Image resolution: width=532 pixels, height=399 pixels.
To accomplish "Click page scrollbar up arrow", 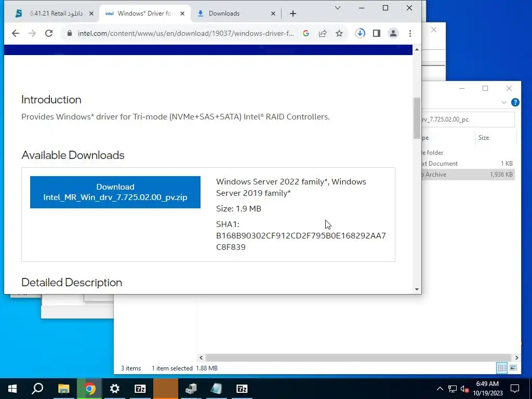I will (x=417, y=49).
